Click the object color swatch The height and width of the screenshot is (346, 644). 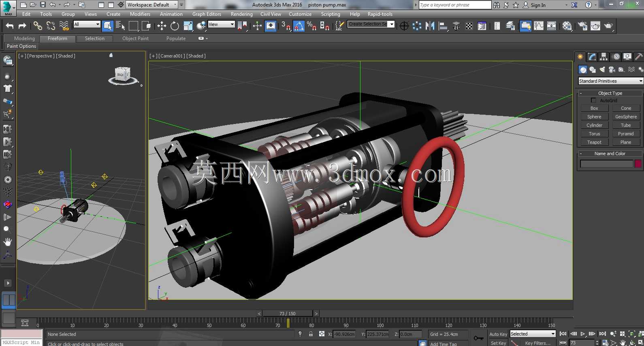[638, 164]
